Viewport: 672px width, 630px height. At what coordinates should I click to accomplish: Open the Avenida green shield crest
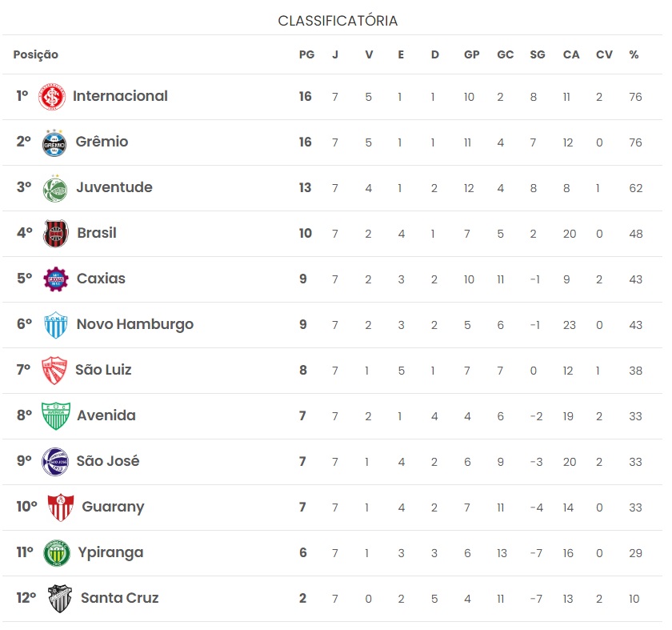click(56, 416)
